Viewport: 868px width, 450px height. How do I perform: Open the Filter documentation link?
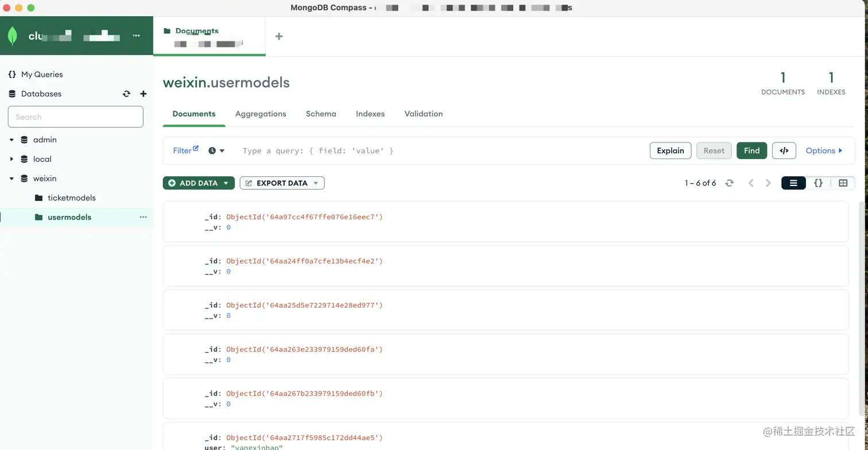185,150
